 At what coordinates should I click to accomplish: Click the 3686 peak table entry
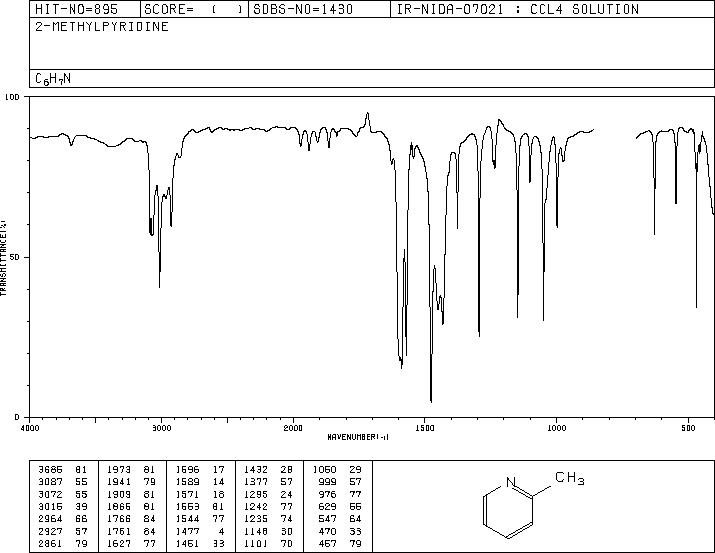(62, 470)
